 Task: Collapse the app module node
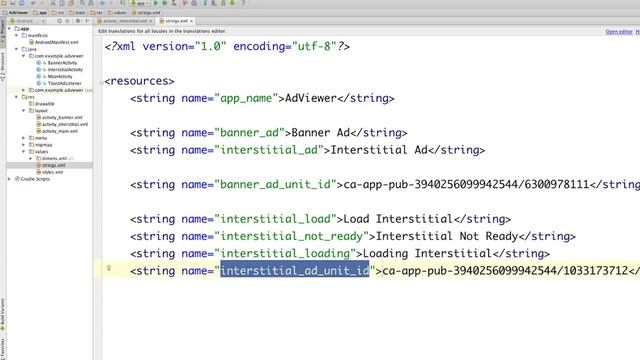click(x=9, y=29)
